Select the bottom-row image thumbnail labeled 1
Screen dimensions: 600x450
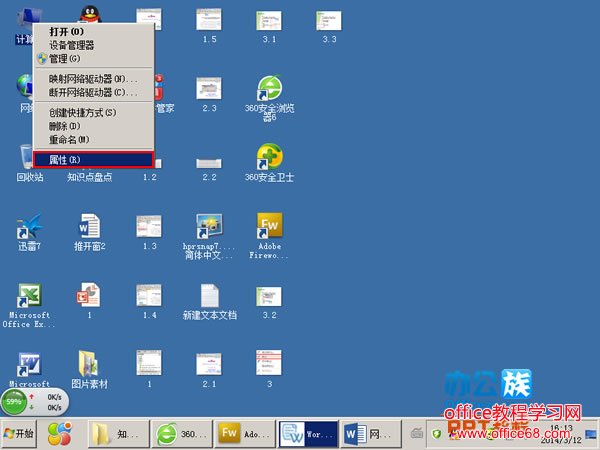(149, 369)
